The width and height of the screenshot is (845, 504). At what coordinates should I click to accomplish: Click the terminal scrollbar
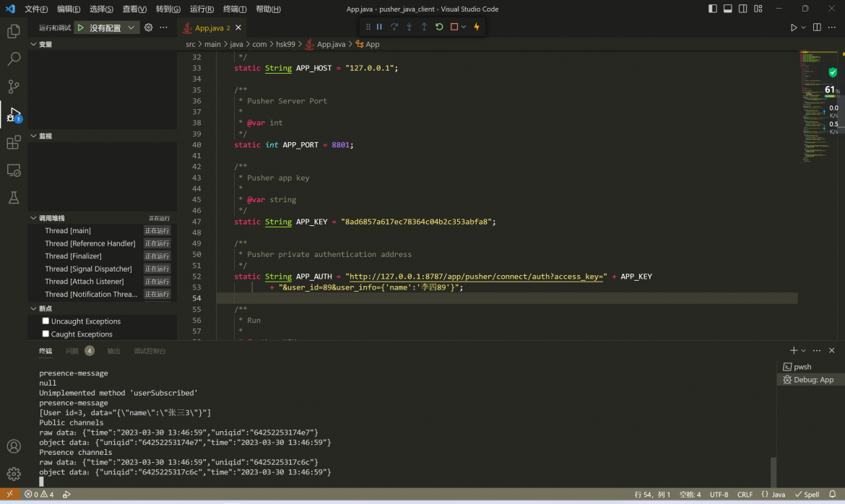pyautogui.click(x=773, y=472)
